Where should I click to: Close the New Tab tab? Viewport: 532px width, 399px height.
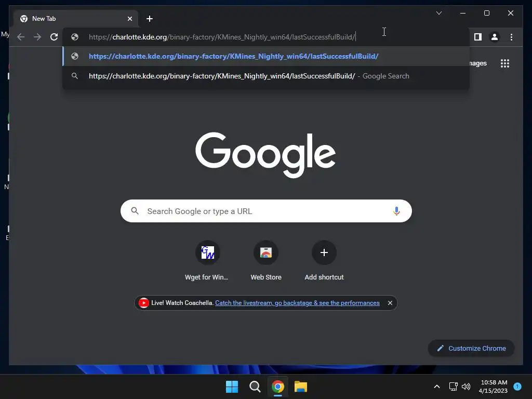point(129,19)
